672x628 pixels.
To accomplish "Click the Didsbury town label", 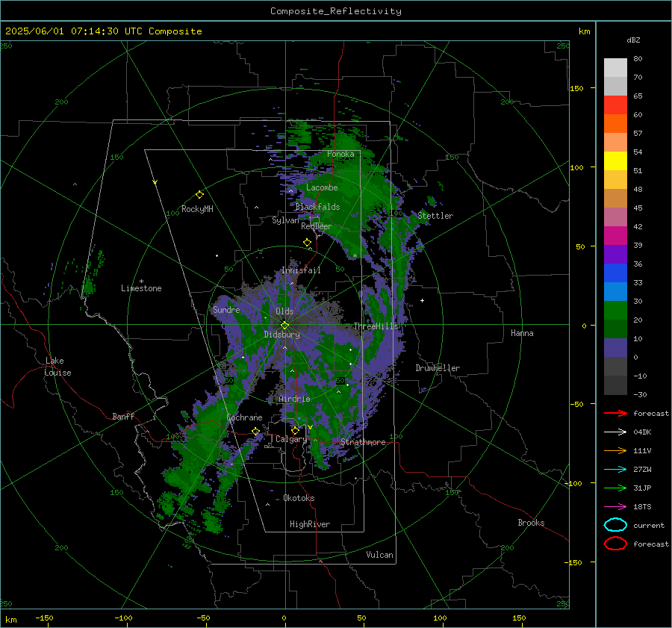I will click(x=281, y=335).
